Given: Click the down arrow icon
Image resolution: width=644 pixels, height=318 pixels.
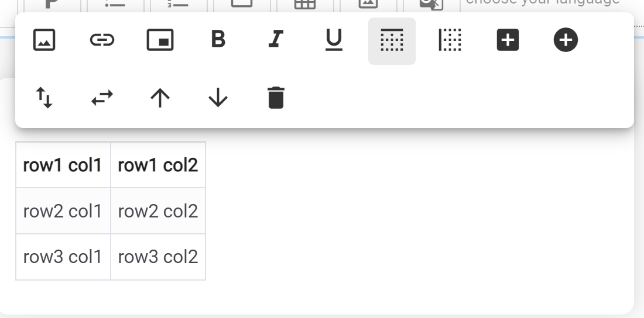Looking at the screenshot, I should coord(218,98).
